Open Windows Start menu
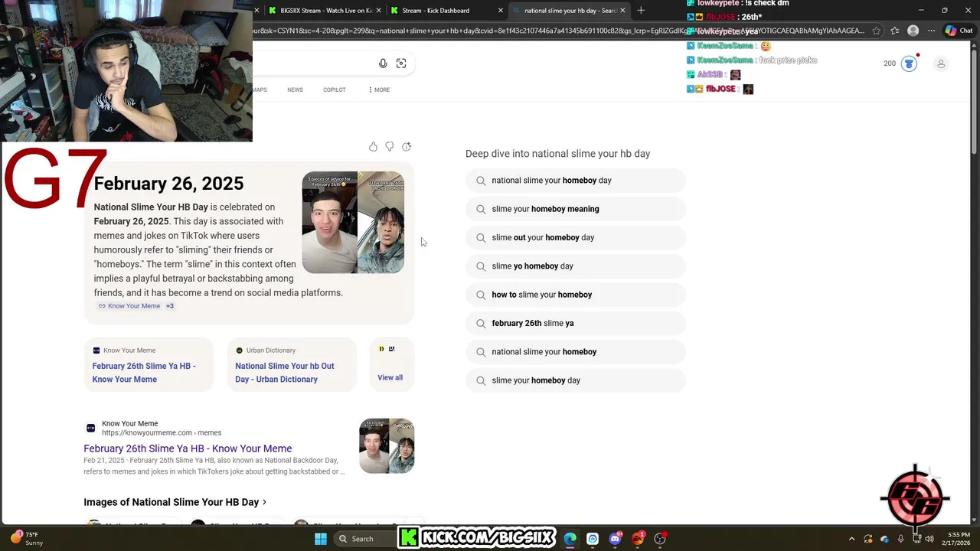980x551 pixels. tap(321, 539)
